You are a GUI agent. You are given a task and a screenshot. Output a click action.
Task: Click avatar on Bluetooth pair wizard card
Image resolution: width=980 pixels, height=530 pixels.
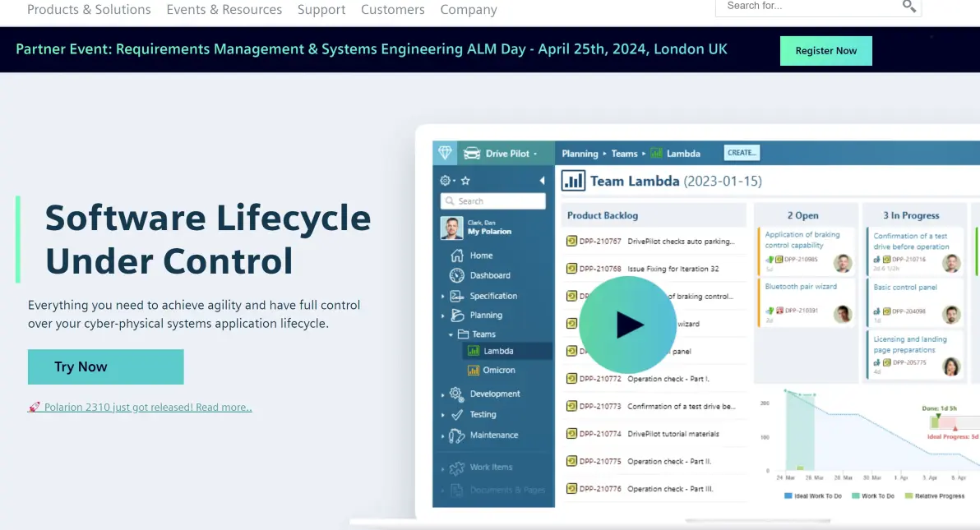click(x=843, y=313)
